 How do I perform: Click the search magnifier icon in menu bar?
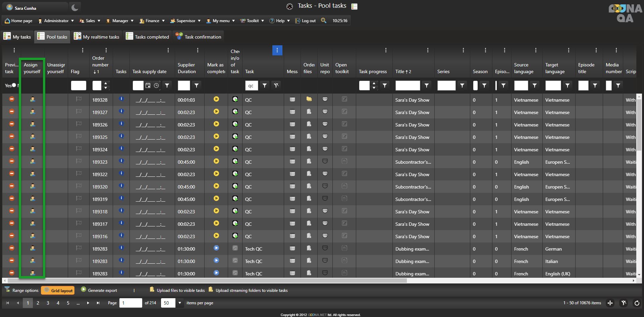click(x=323, y=20)
